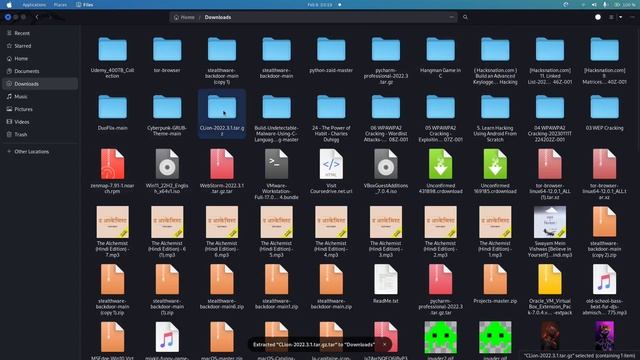Open the Places menu in top bar
This screenshot has height=360, width=640.
tap(60, 4)
